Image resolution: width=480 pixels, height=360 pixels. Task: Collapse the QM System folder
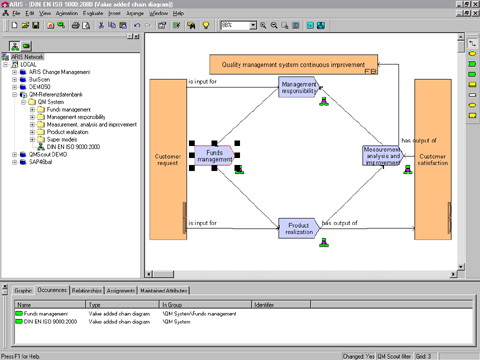point(23,102)
